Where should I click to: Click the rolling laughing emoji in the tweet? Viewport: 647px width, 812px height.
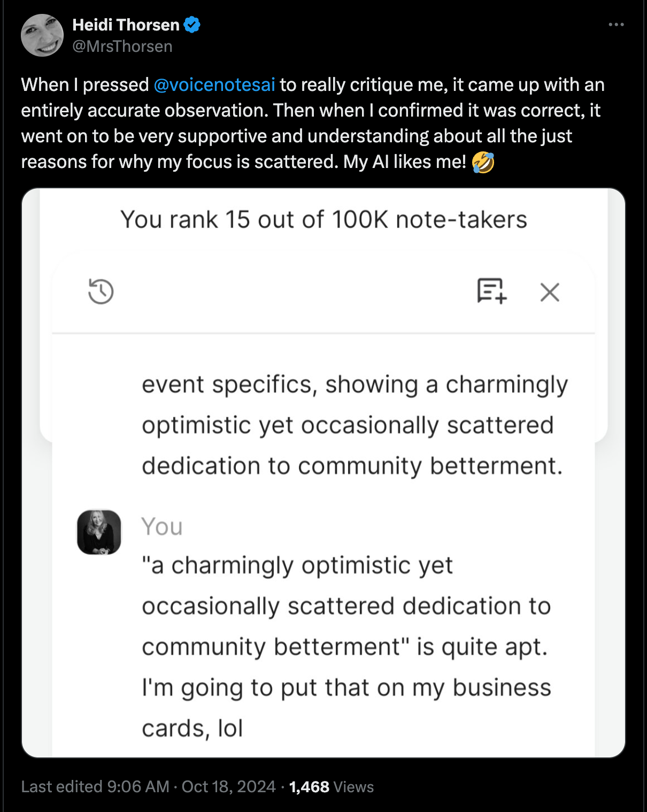483,162
